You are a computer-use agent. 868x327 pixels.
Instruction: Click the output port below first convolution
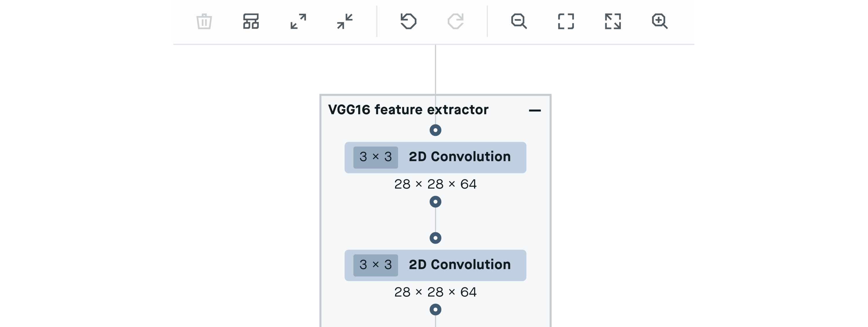435,202
